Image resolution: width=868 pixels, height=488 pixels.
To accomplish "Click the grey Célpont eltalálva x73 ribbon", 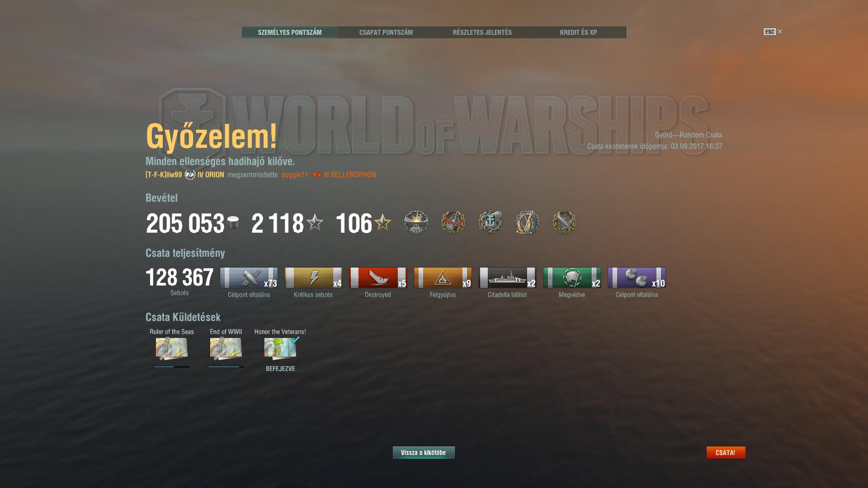I will coord(249,277).
